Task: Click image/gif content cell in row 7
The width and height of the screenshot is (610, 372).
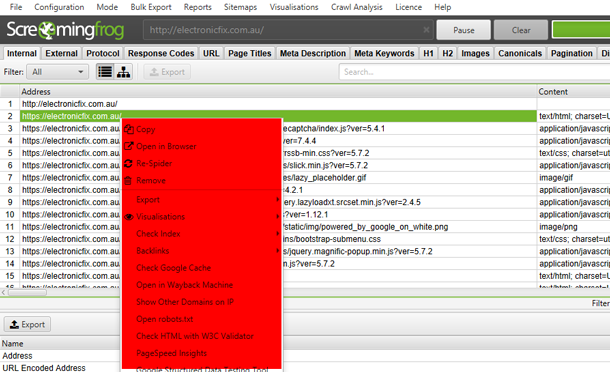Action: 573,178
